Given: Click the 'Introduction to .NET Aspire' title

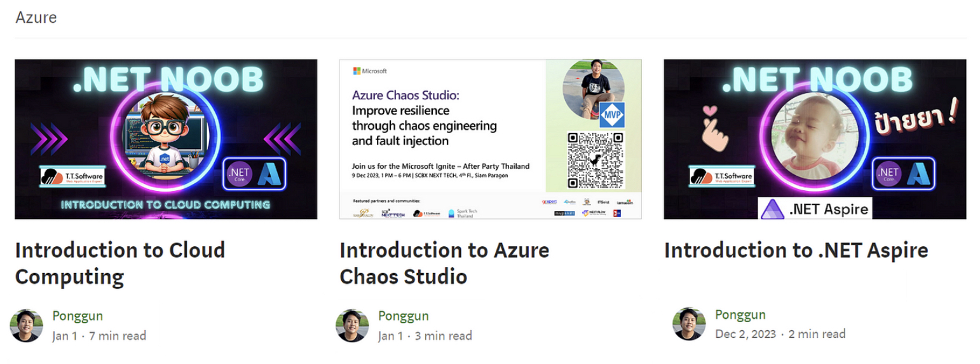Looking at the screenshot, I should tap(796, 250).
